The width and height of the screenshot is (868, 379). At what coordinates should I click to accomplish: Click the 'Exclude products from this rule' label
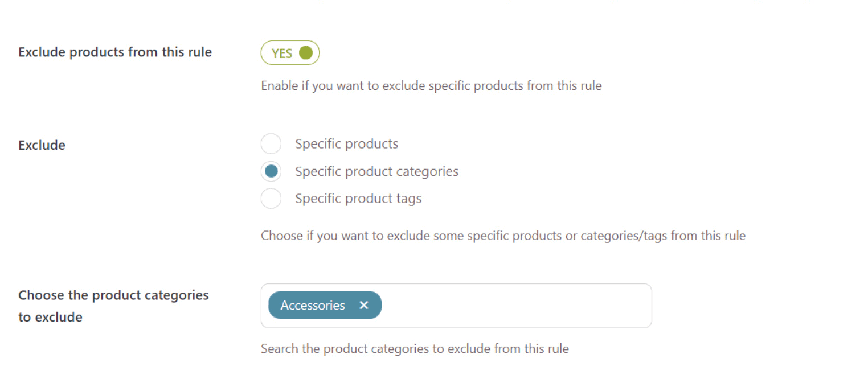click(x=115, y=52)
